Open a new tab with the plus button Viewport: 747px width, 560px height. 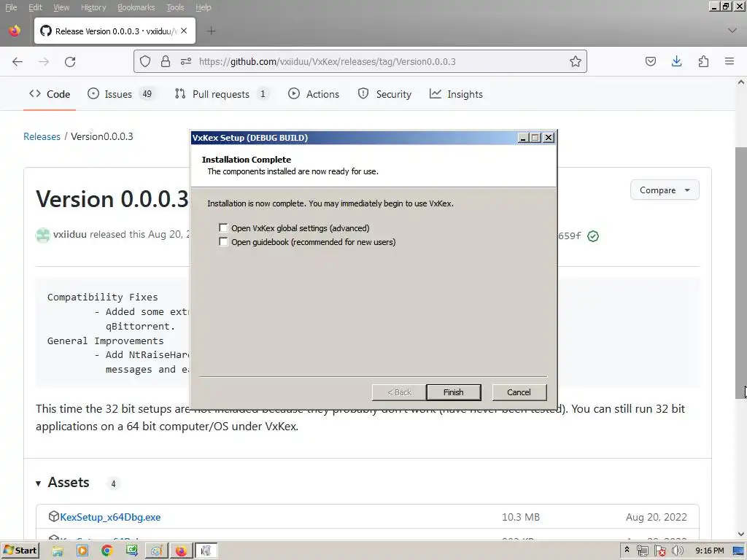tap(211, 31)
